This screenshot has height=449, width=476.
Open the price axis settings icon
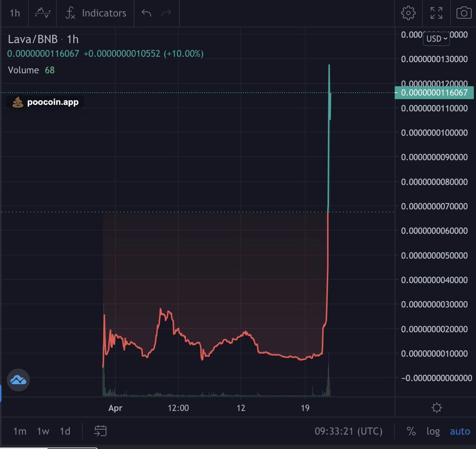pyautogui.click(x=437, y=408)
